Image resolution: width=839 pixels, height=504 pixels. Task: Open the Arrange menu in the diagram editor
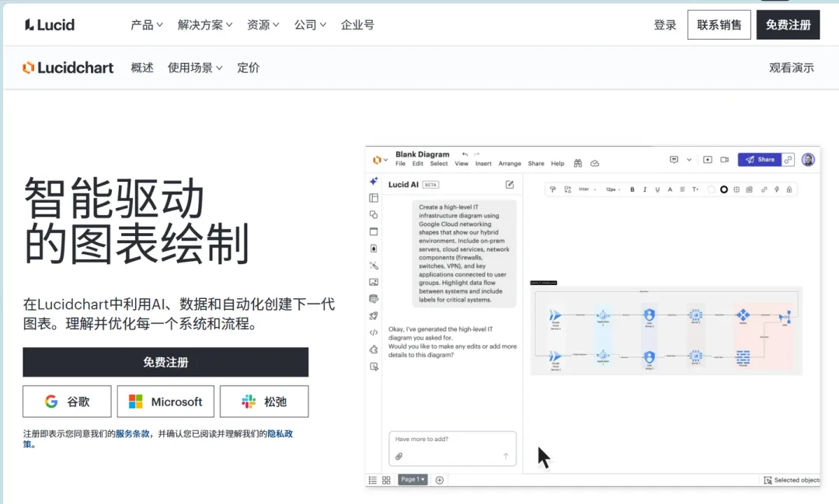[x=510, y=164]
